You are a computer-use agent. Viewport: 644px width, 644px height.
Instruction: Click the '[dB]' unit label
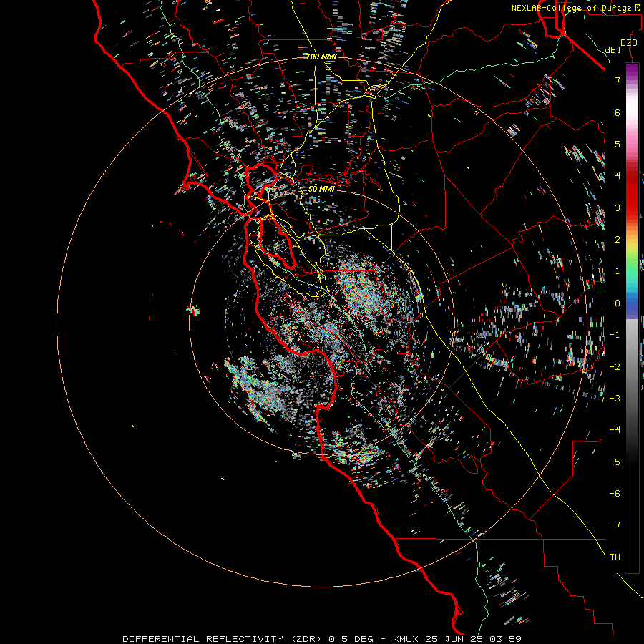click(610, 49)
